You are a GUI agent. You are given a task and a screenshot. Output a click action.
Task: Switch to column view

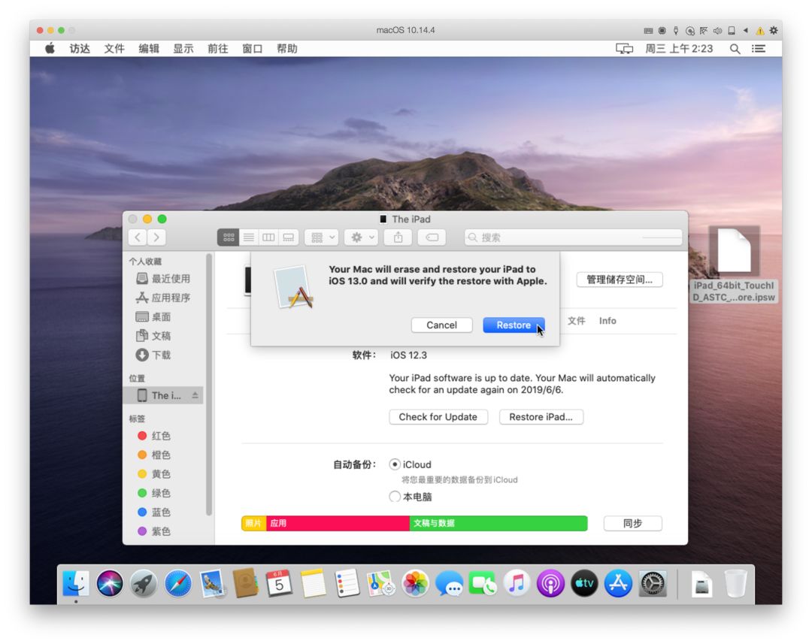268,237
